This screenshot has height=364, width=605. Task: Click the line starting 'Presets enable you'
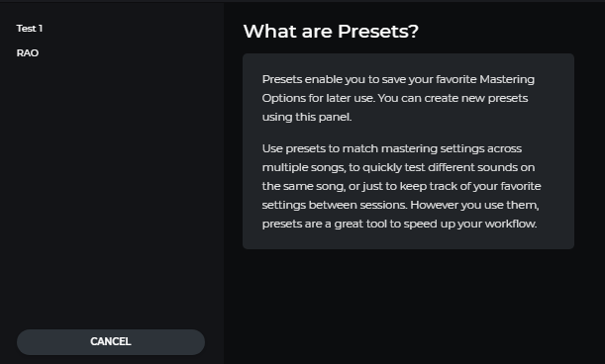click(x=398, y=79)
